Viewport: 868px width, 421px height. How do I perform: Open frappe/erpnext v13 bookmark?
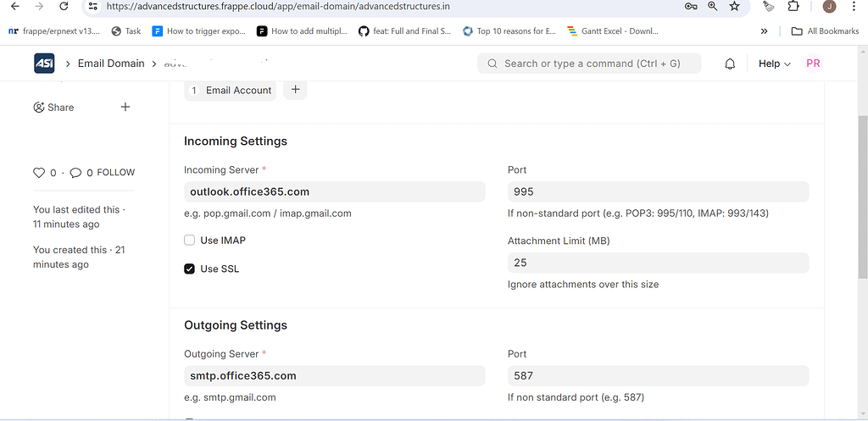(x=53, y=31)
